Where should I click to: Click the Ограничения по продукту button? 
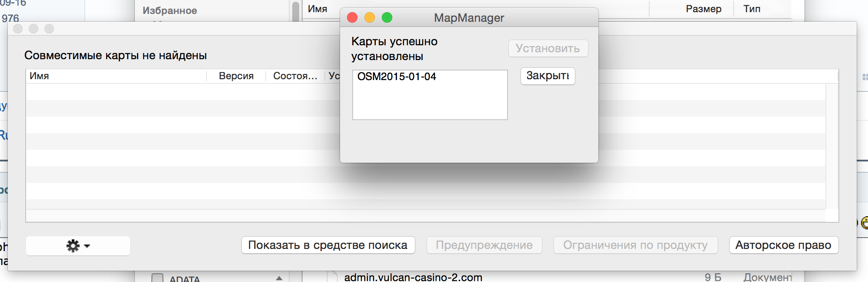tap(635, 245)
